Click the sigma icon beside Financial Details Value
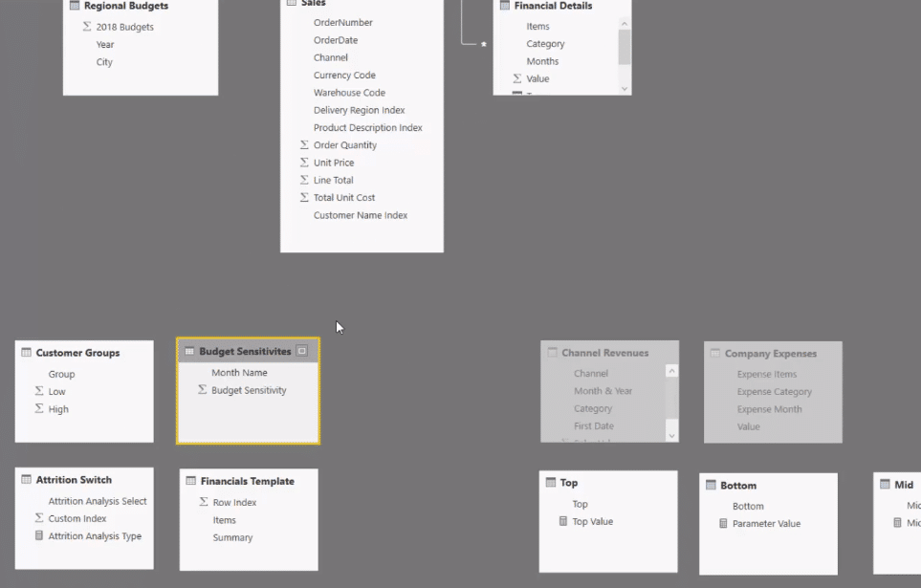The image size is (921, 588). [x=516, y=78]
